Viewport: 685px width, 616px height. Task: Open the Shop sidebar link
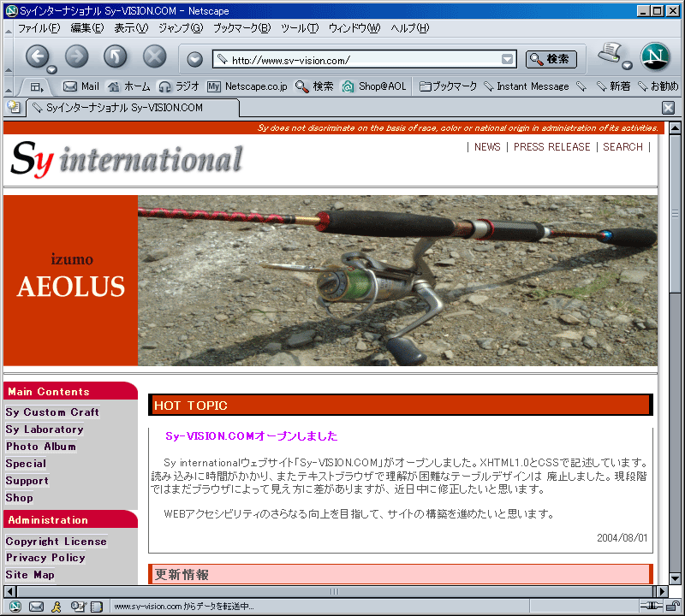tap(19, 498)
